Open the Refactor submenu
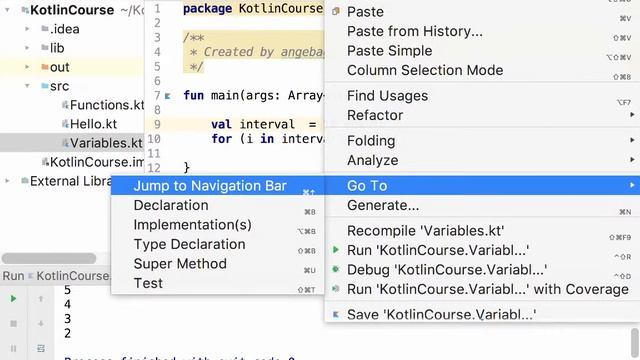Screen dimensions: 640x360 (x=482, y=115)
